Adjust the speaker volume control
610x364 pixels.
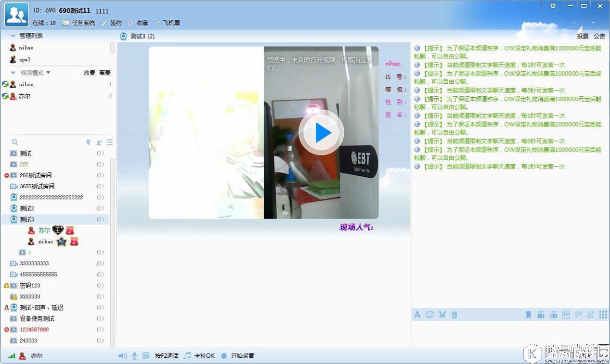click(x=122, y=355)
